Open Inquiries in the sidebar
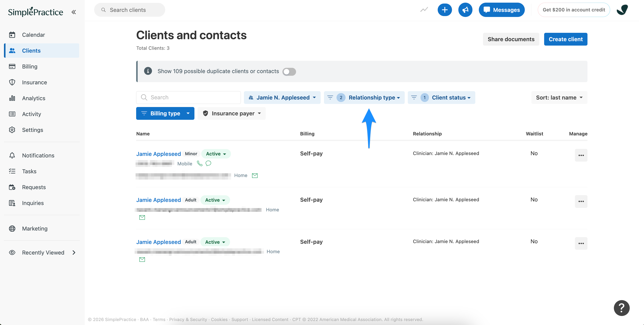The image size is (644, 325). 42,203
